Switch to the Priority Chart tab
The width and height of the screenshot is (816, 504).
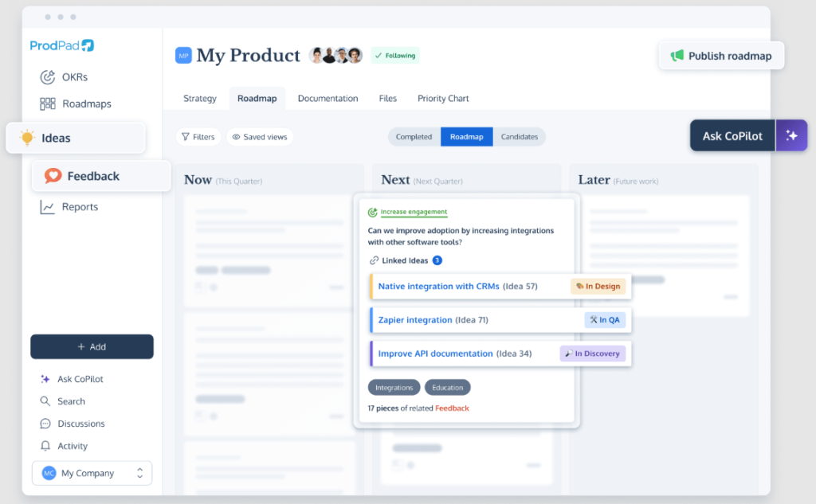[x=443, y=99]
